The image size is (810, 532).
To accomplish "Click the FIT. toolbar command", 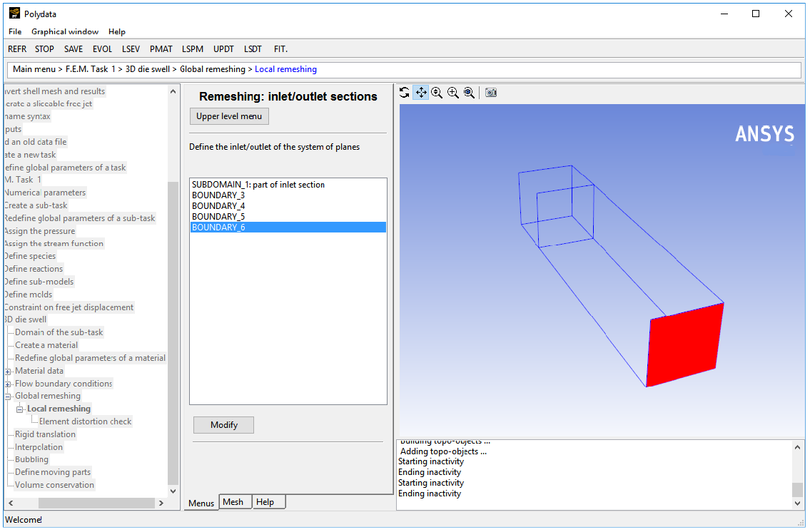I will [280, 49].
